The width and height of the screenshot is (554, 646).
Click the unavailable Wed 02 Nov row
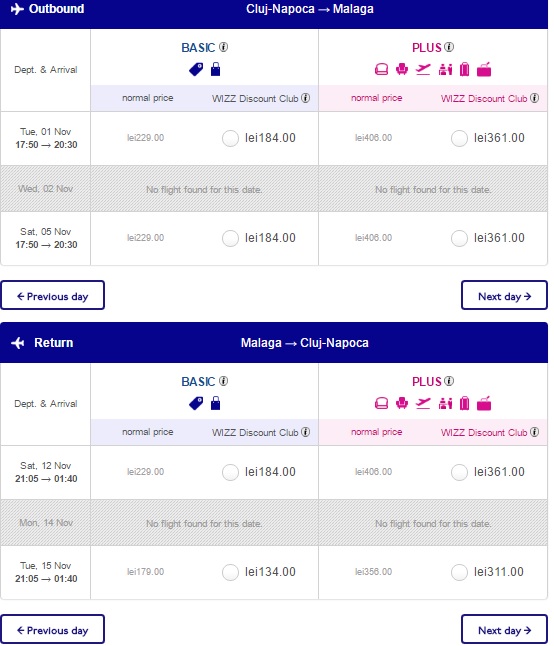274,189
